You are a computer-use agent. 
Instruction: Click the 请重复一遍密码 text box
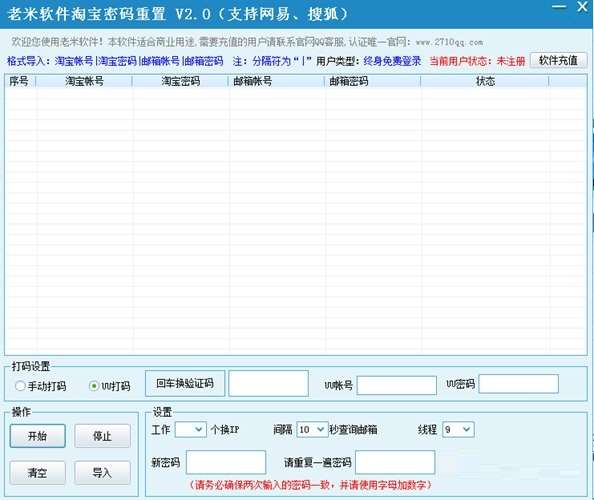395,462
